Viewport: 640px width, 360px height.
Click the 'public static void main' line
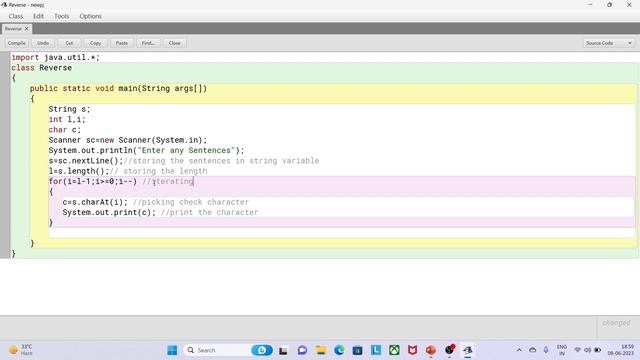click(118, 89)
